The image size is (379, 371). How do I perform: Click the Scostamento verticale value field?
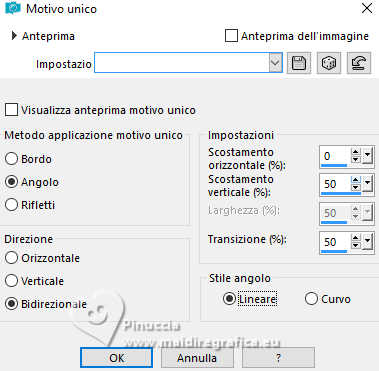336,184
